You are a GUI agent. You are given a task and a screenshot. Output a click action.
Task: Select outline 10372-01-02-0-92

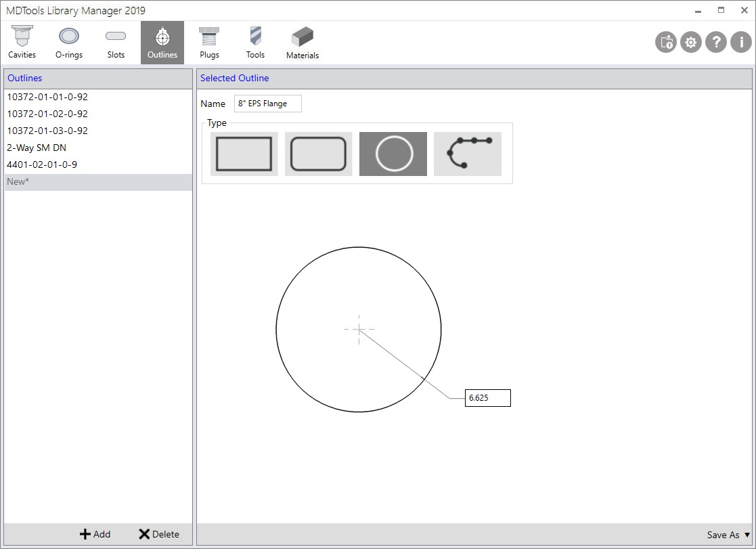click(x=98, y=114)
